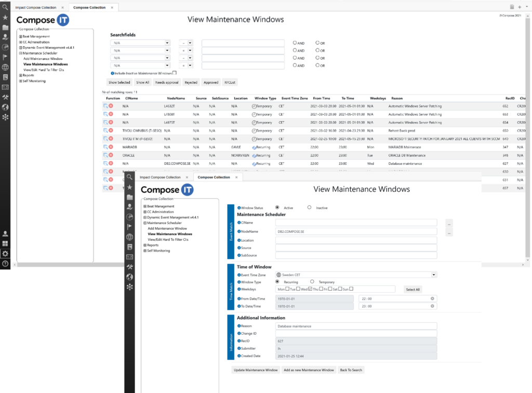Check the Mon weekday checkbox

287,289
